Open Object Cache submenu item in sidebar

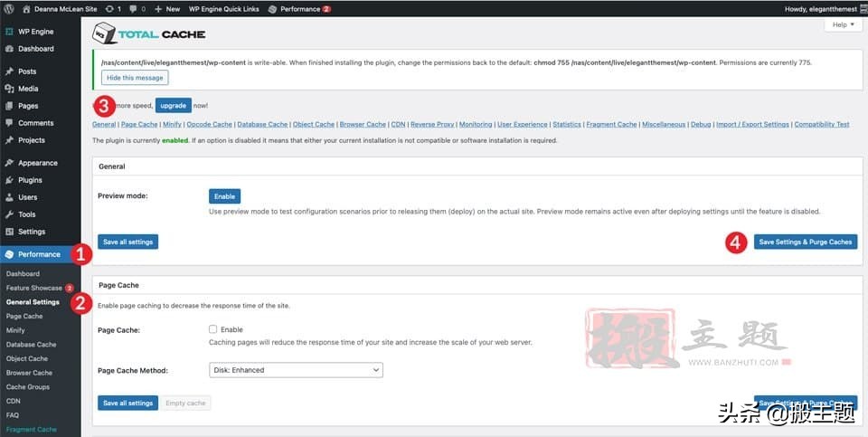click(27, 358)
